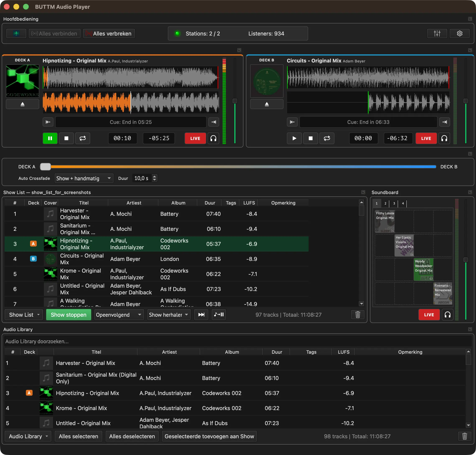Open the Openvolgend order dropdown

point(119,315)
